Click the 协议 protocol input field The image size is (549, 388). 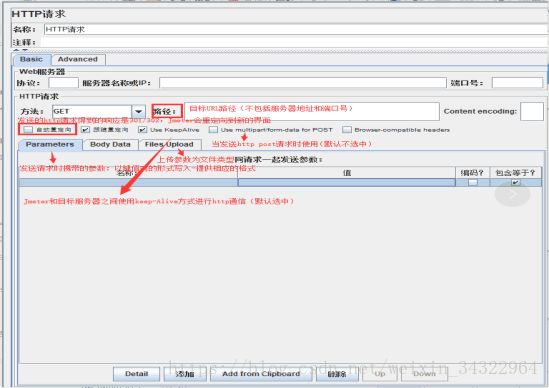(x=63, y=83)
